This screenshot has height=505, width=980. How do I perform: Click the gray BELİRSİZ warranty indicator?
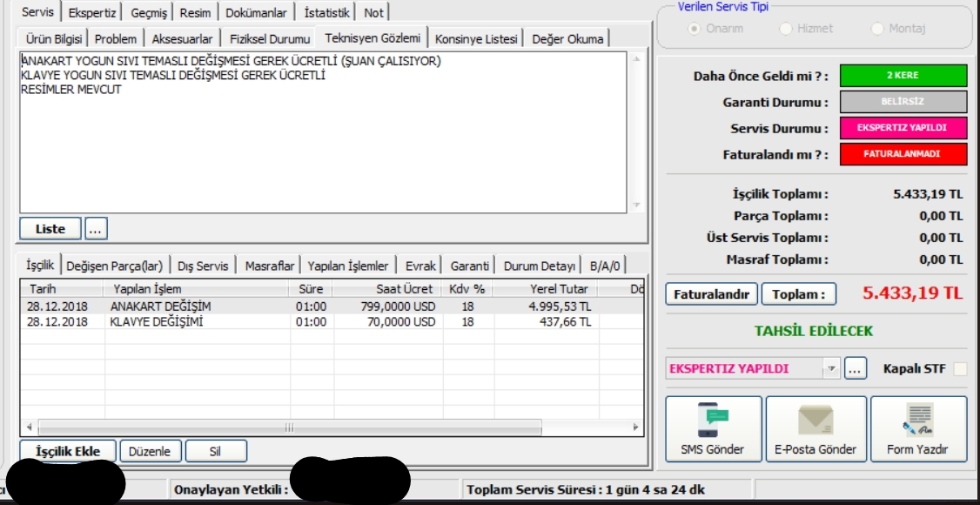click(903, 102)
